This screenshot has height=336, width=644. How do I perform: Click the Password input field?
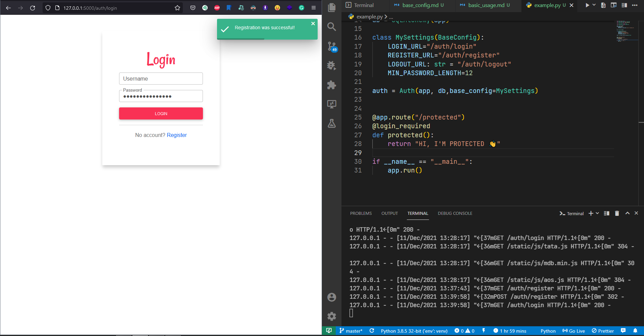click(x=161, y=96)
